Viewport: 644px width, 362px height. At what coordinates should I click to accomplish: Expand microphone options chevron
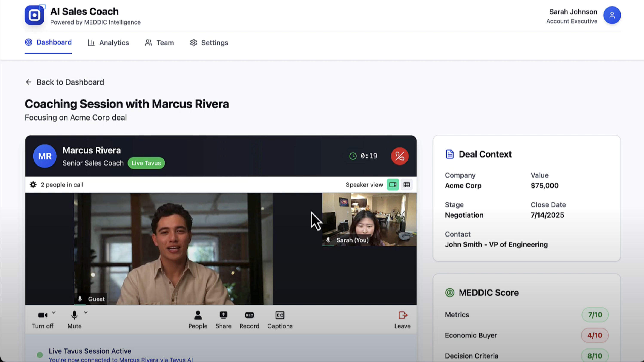(86, 312)
